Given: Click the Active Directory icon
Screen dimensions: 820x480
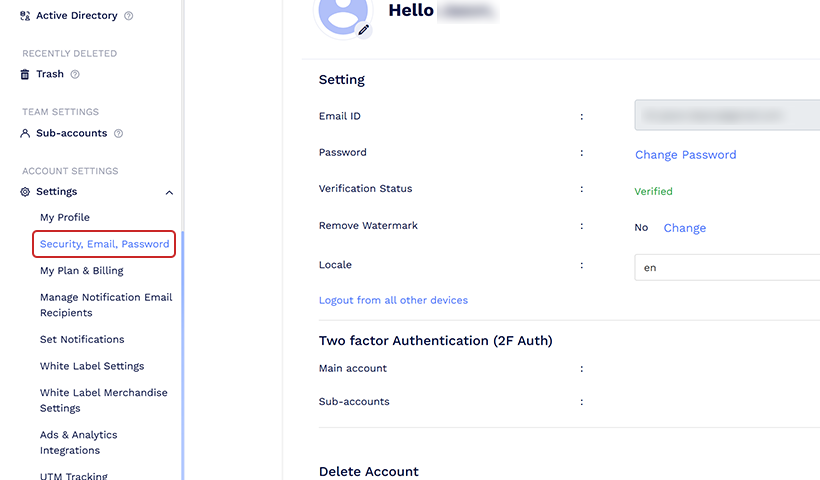Looking at the screenshot, I should coord(25,16).
